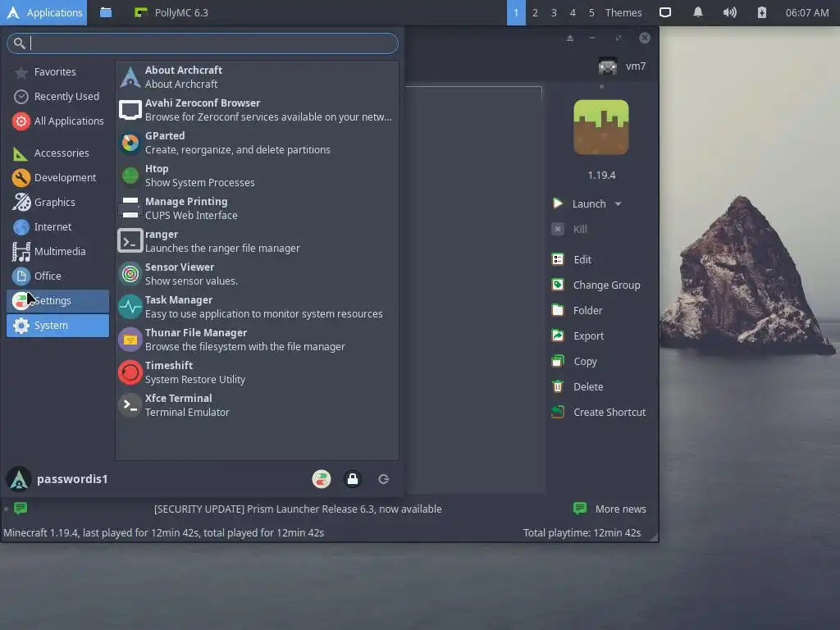Screen dimensions: 840x630
Task: Open the Applications menu button
Action: (x=44, y=12)
